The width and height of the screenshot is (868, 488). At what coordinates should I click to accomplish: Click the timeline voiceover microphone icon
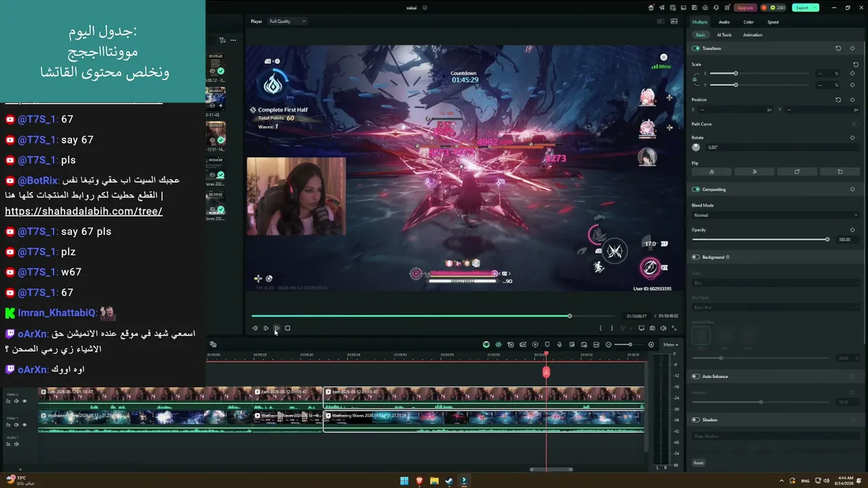pyautogui.click(x=559, y=344)
